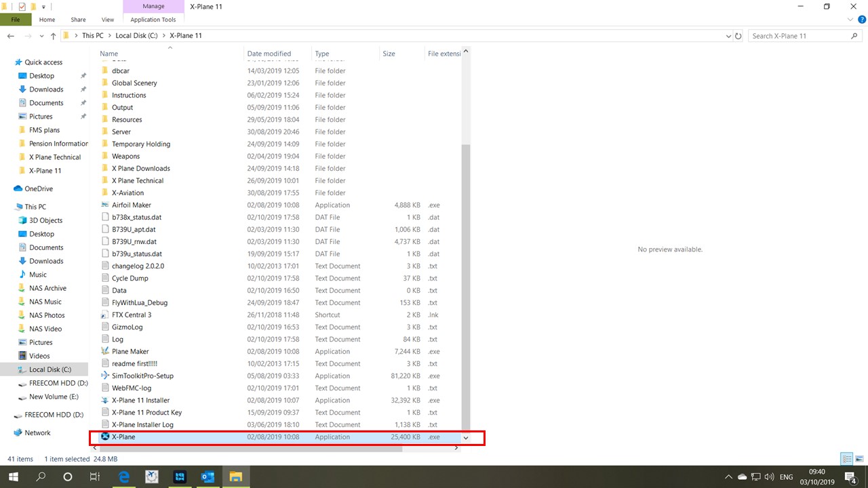Viewport: 868px width, 488px height.
Task: Click the volume speaker tray icon
Action: click(x=769, y=477)
